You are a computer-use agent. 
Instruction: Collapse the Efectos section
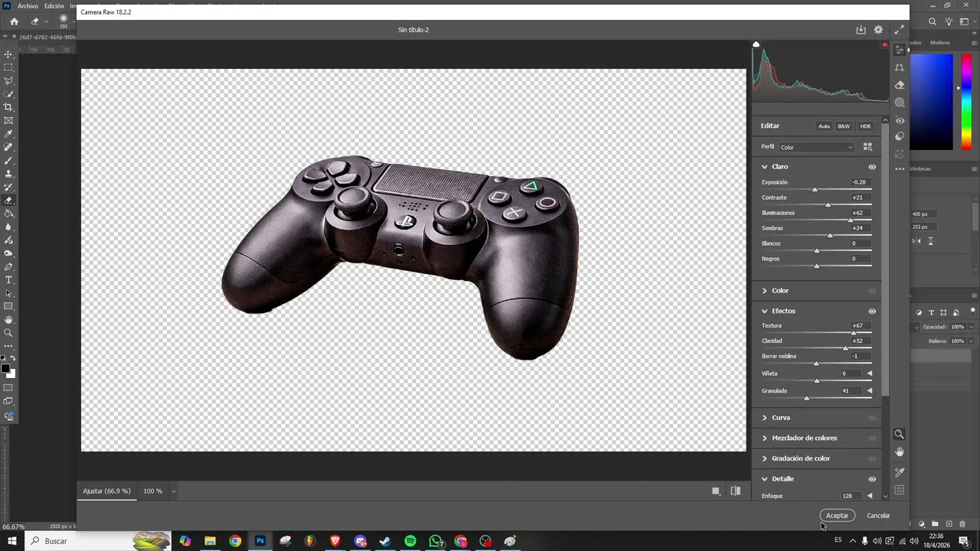(x=764, y=311)
